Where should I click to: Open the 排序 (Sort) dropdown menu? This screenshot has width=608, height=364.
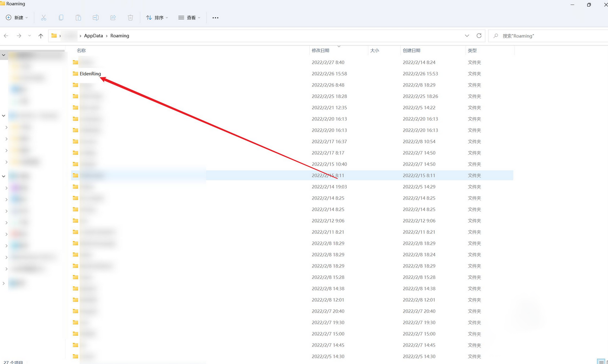(x=157, y=18)
